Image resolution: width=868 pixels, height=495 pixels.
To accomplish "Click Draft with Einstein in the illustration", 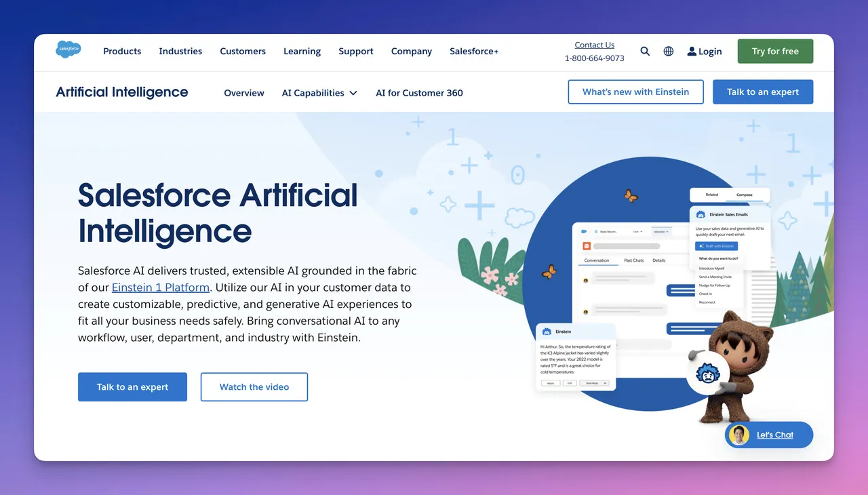I will pos(716,246).
